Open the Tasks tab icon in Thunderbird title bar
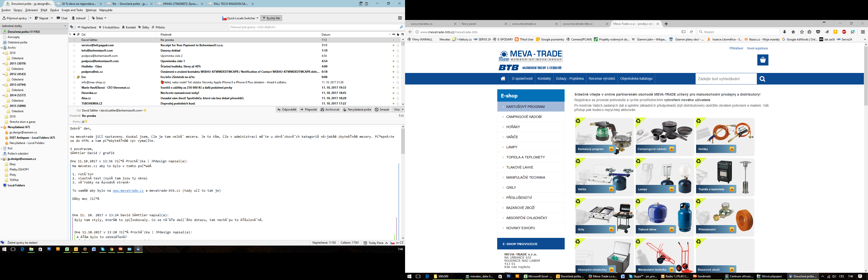This screenshot has height=280, width=868. [366, 4]
